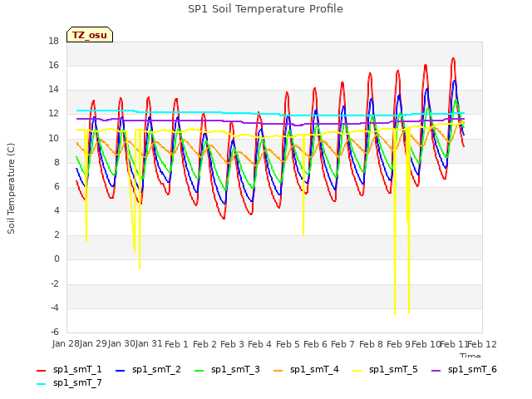Click the -6 y-axis tick label
Viewport: 532px width, 399px height.
tap(55, 332)
